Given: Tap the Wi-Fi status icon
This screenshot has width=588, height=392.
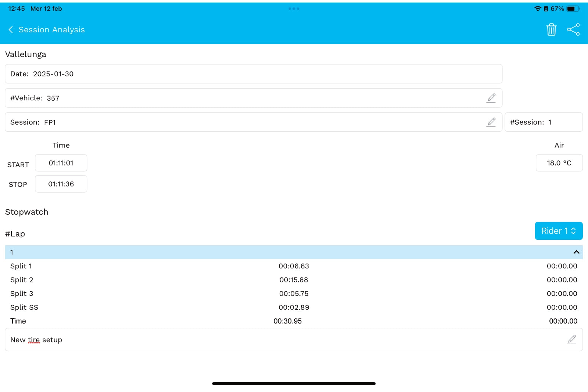Looking at the screenshot, I should click(538, 8).
